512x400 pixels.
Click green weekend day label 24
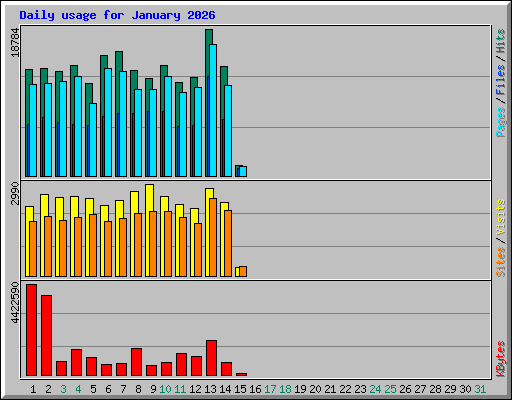tap(375, 389)
